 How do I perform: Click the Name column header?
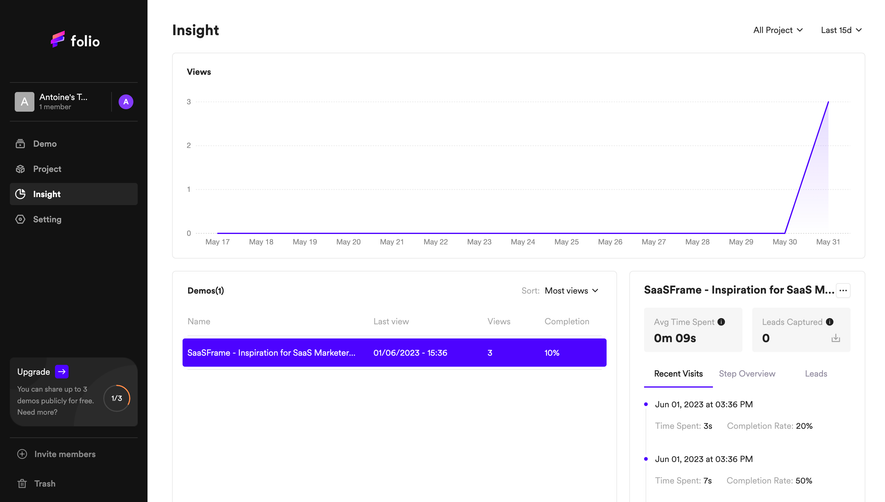tap(199, 321)
